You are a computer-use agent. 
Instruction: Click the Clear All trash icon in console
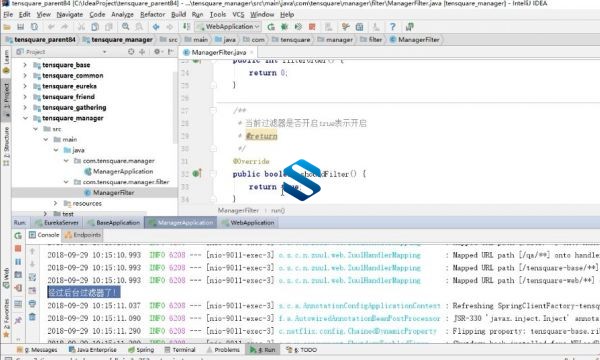click(33, 317)
